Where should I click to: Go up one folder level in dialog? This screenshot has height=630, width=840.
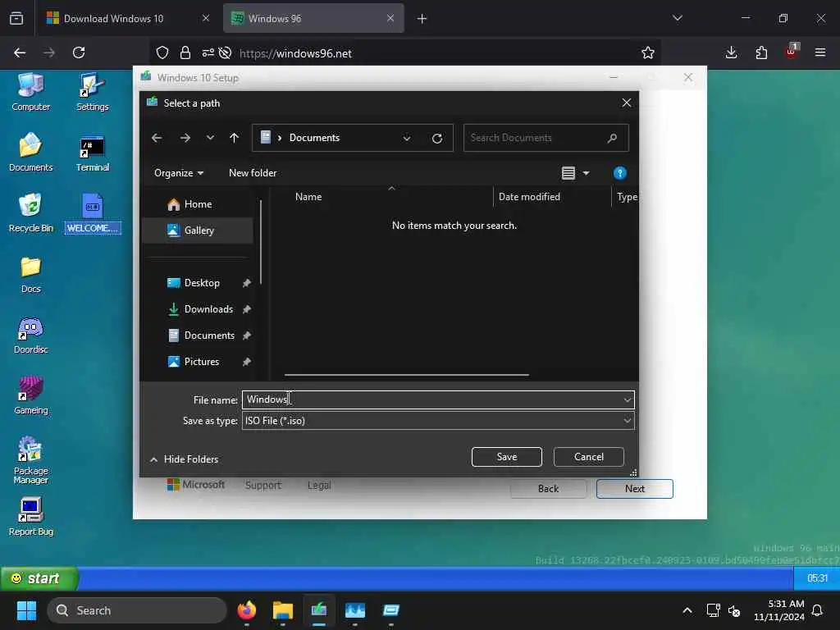click(234, 138)
